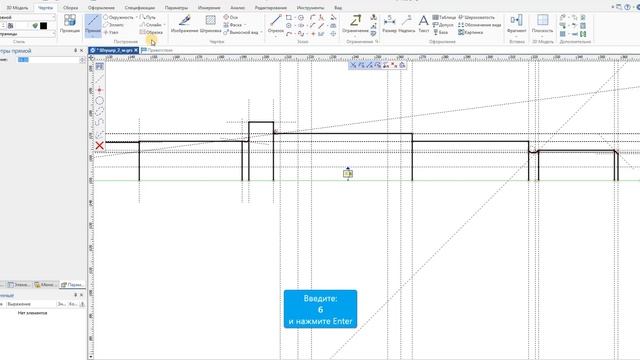This screenshot has height=360, width=640.
Task: Switch to the Приветствие document tab
Action: tap(157, 50)
